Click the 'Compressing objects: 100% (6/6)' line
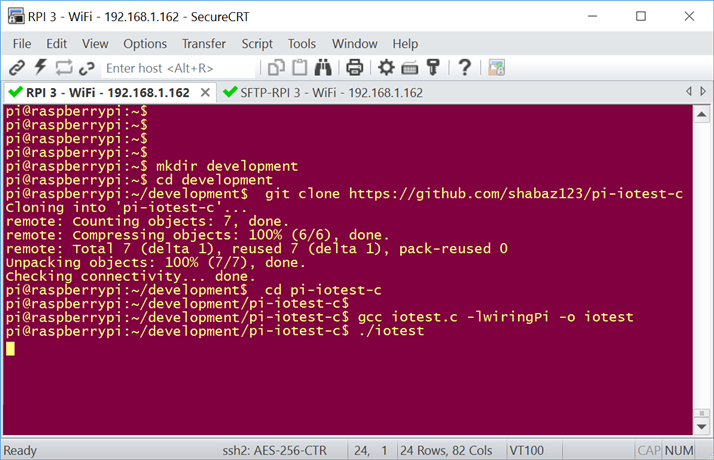 pyautogui.click(x=231, y=235)
